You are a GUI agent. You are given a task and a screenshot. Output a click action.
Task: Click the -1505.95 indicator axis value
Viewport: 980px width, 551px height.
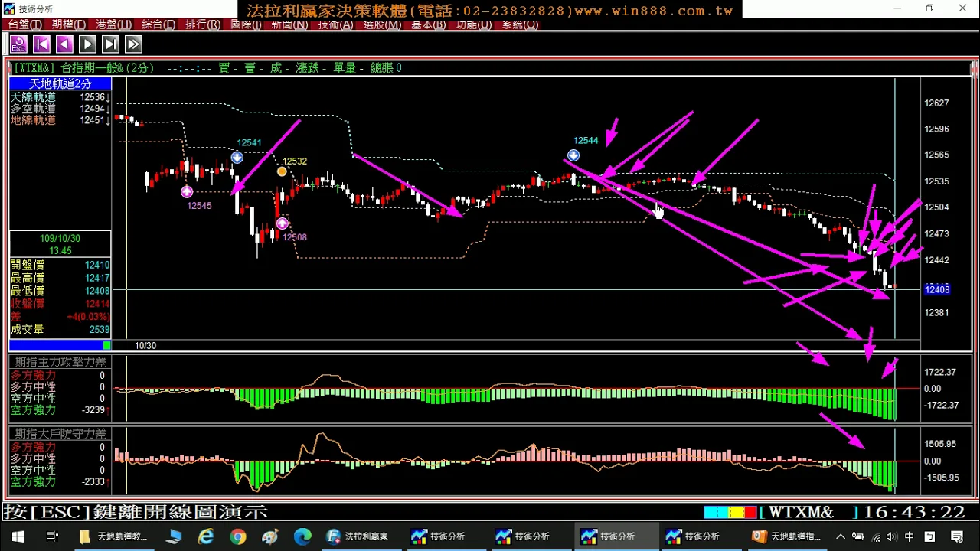coord(940,478)
